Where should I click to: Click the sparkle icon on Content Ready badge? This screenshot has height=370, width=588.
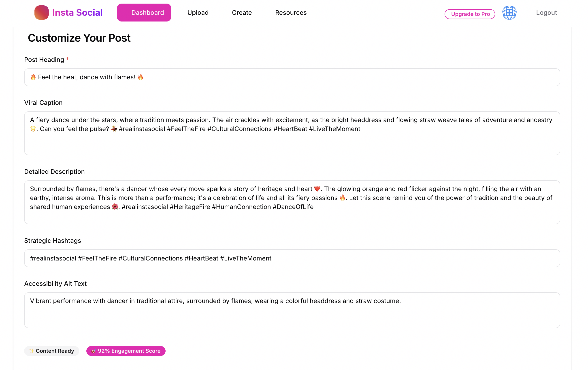(x=32, y=351)
